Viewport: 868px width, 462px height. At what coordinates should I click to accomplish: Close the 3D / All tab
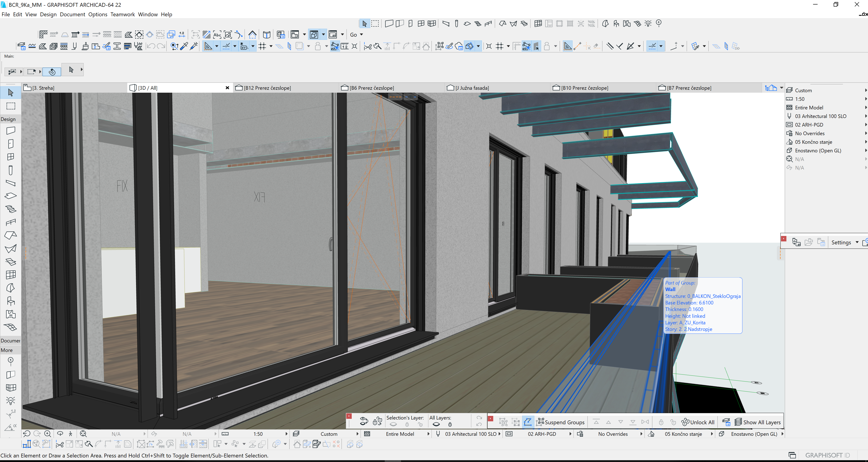tap(227, 88)
